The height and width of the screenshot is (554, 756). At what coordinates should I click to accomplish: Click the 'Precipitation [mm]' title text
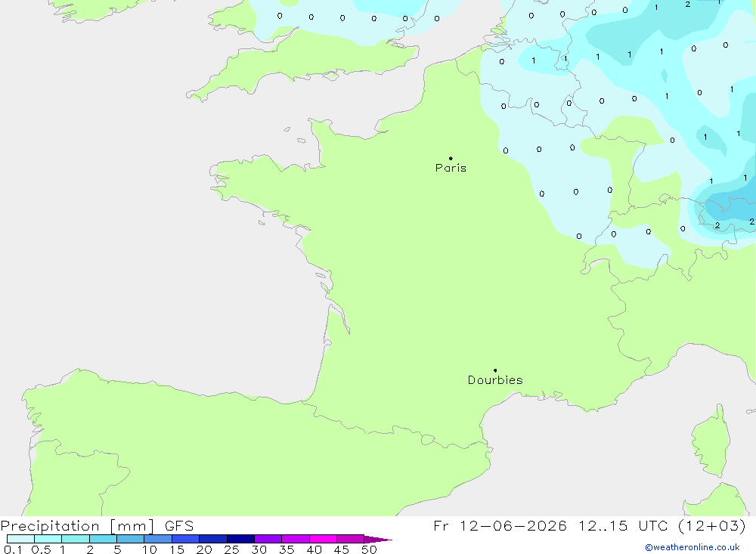point(77,526)
